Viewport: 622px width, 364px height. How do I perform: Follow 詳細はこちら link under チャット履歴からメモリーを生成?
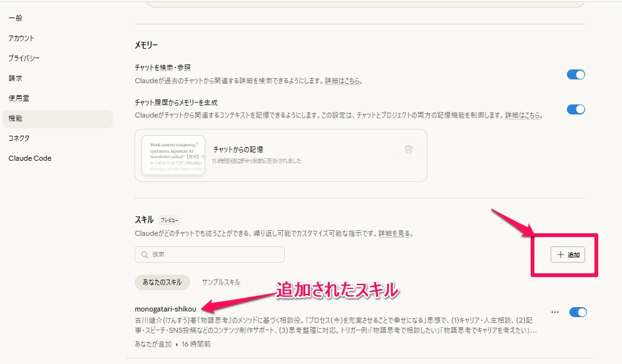pos(522,115)
